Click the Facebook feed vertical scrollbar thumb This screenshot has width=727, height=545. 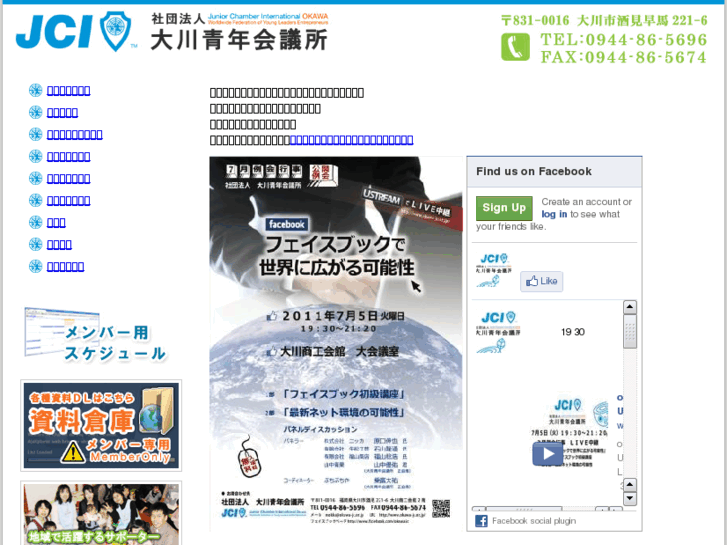pyautogui.click(x=630, y=331)
